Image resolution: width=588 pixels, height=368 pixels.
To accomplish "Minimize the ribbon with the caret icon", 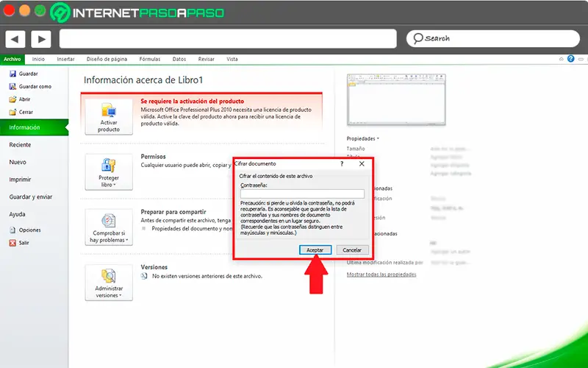I will click(x=562, y=59).
